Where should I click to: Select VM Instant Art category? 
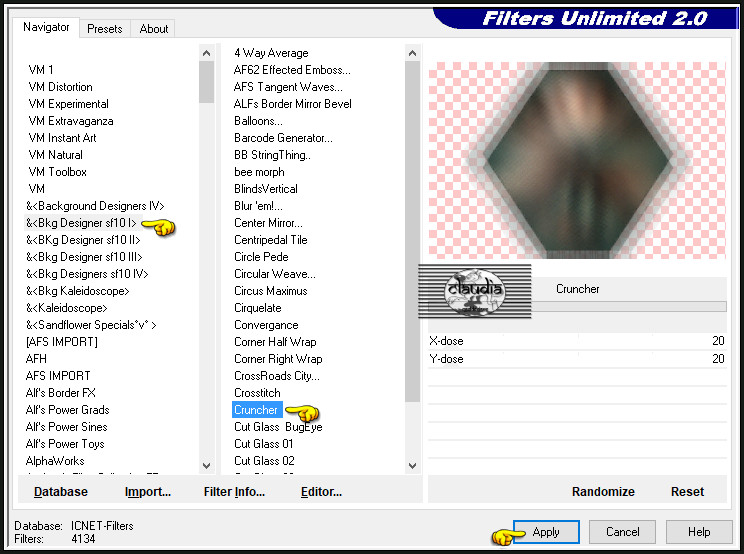(x=62, y=138)
